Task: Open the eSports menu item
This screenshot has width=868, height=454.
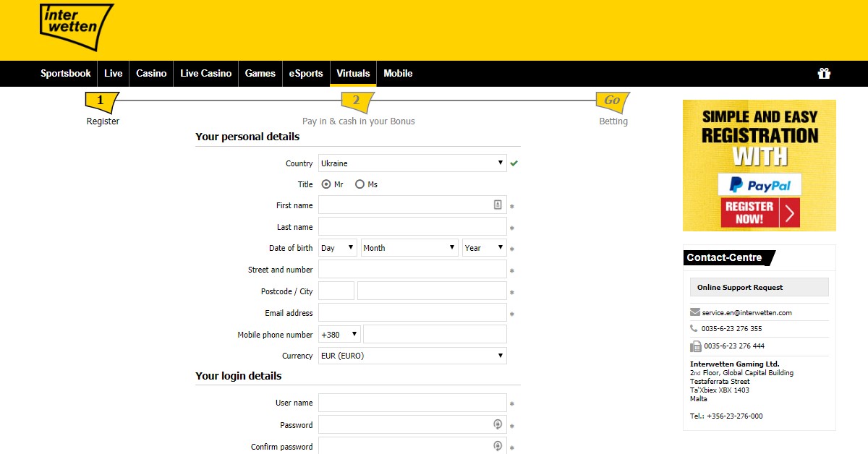Action: 306,73
